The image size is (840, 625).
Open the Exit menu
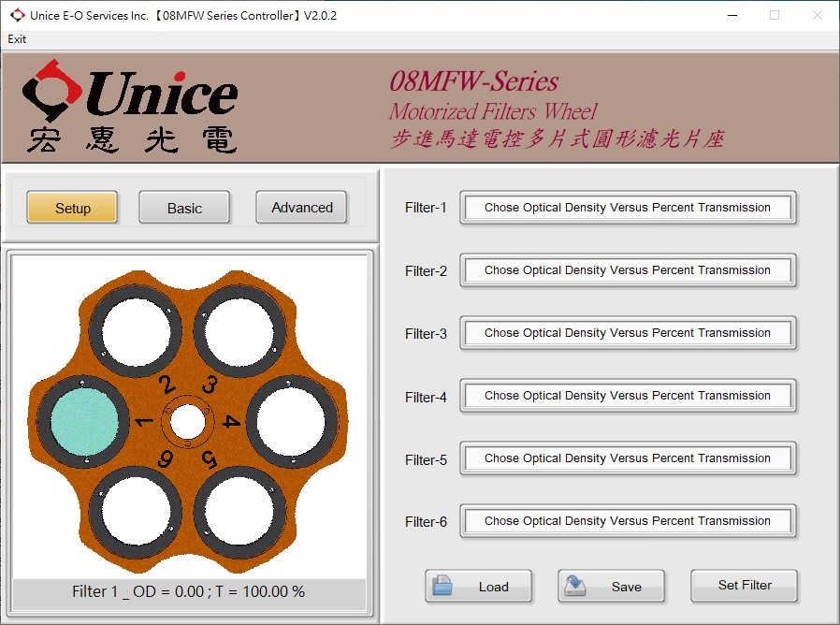click(x=17, y=39)
